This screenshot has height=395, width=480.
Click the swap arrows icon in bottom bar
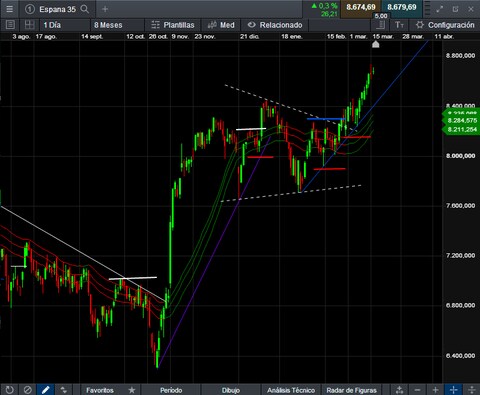coord(63,390)
